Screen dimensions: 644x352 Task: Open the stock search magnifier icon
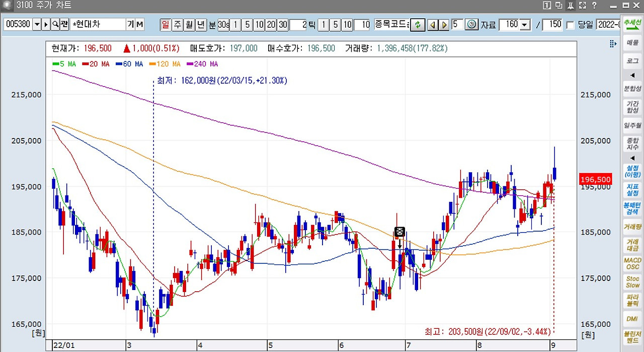tap(55, 24)
